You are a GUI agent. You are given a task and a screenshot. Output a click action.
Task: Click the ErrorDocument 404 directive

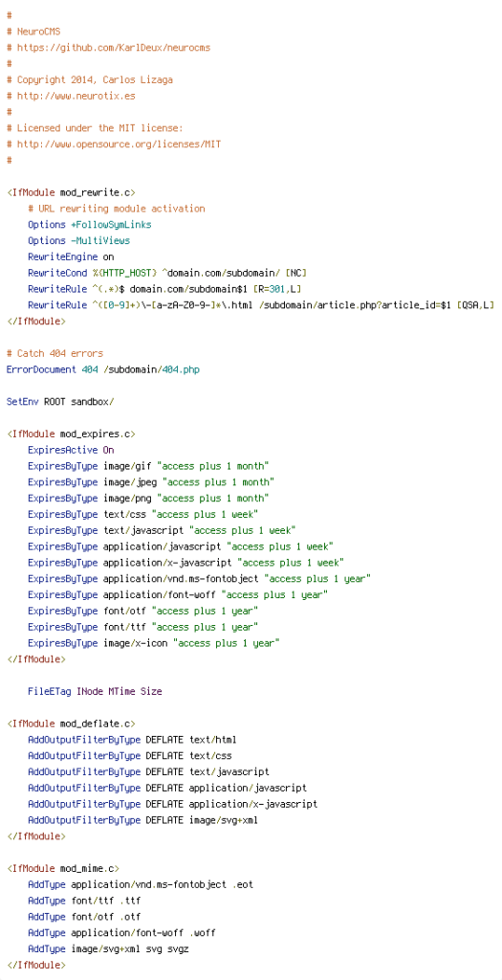point(103,369)
